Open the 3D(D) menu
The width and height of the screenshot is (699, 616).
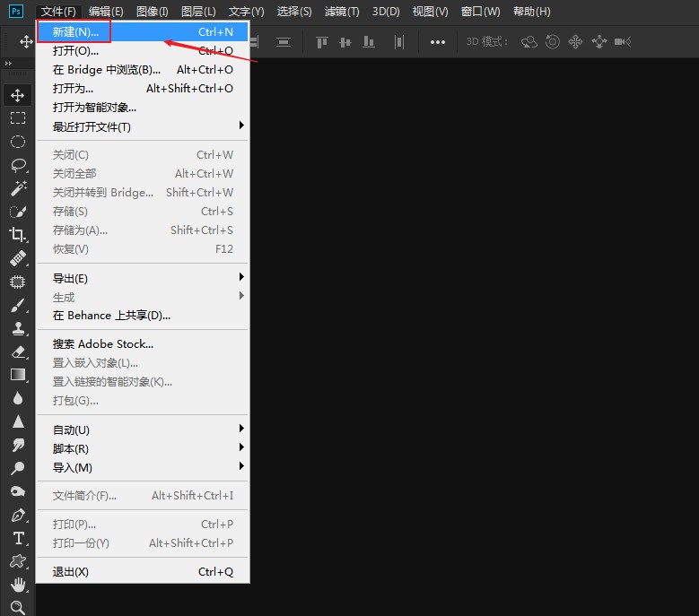tap(386, 11)
